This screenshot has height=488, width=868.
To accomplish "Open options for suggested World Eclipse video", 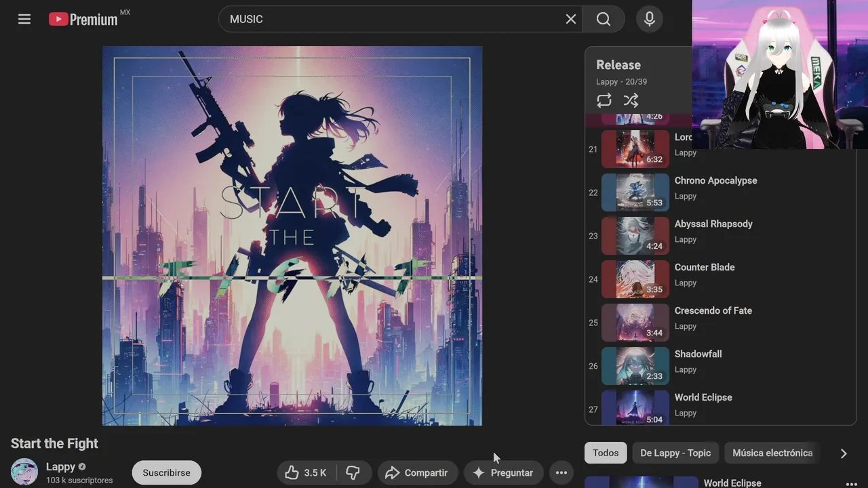I will (852, 483).
